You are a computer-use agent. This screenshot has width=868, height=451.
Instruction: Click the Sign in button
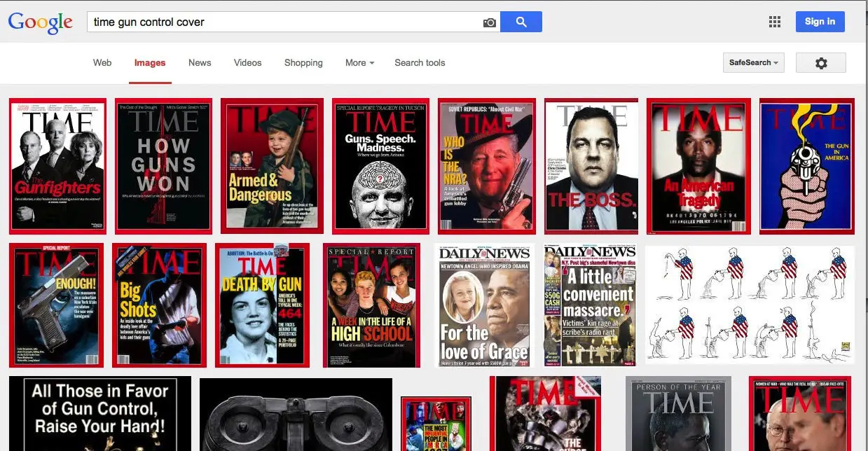click(820, 22)
